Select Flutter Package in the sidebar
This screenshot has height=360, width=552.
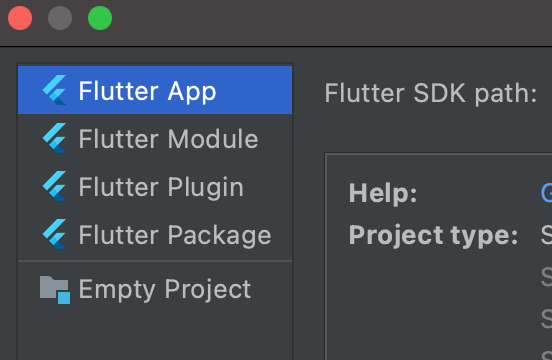pos(155,234)
